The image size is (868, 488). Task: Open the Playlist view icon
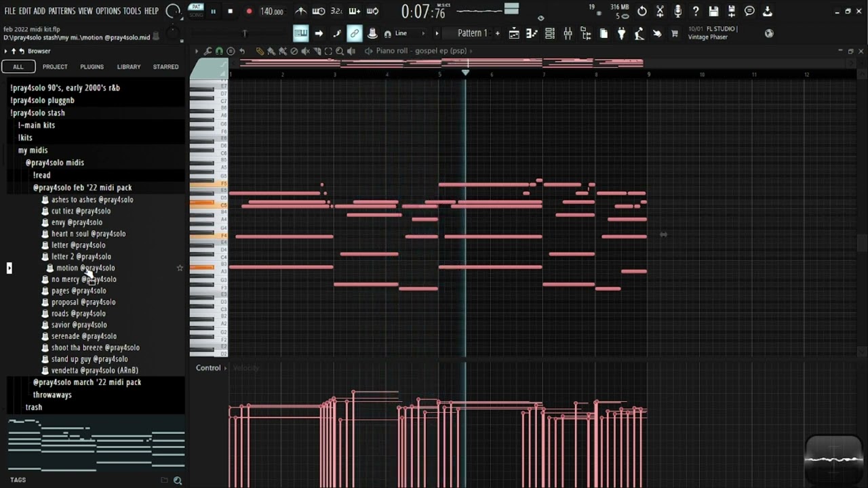click(514, 33)
